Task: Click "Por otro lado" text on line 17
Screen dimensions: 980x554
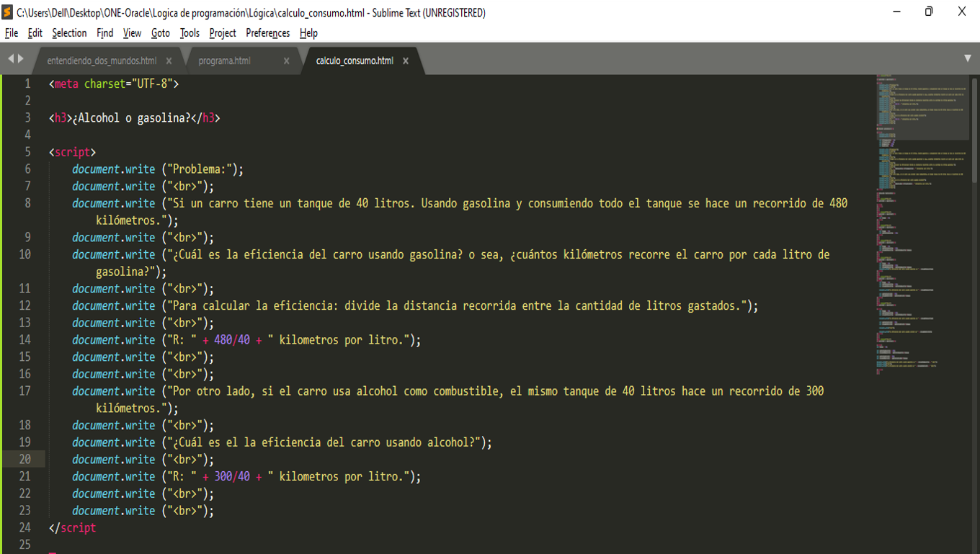Action: 211,391
